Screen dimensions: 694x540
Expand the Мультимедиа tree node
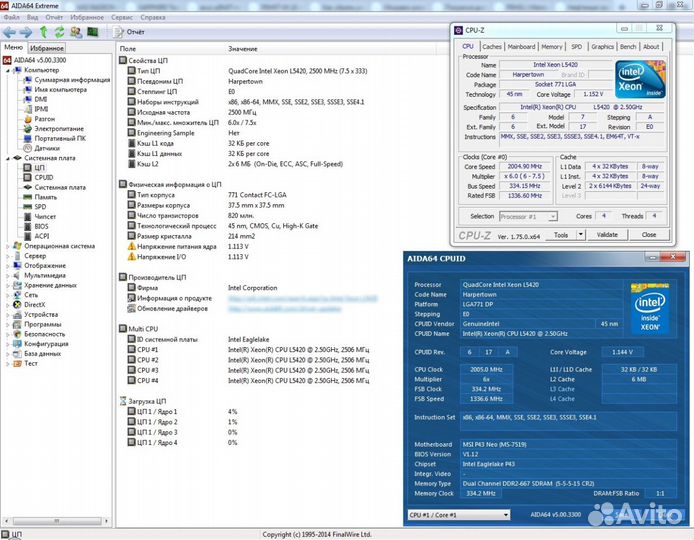coord(8,275)
